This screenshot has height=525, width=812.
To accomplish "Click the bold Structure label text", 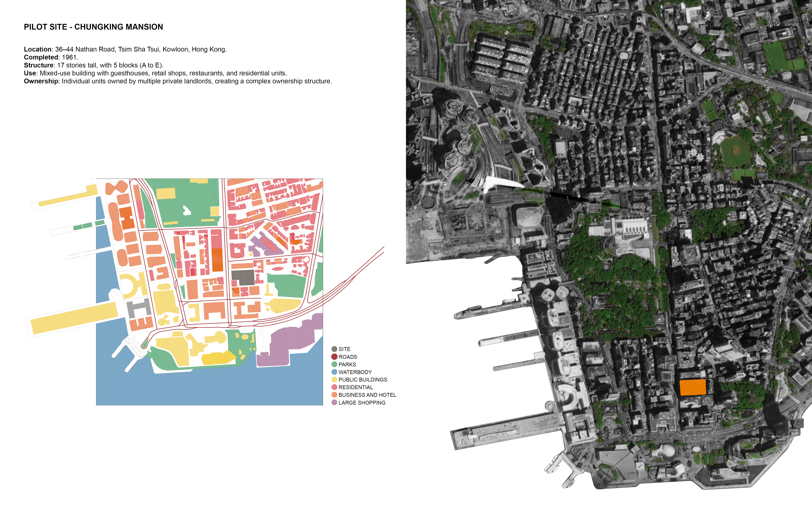I will pyautogui.click(x=39, y=65).
